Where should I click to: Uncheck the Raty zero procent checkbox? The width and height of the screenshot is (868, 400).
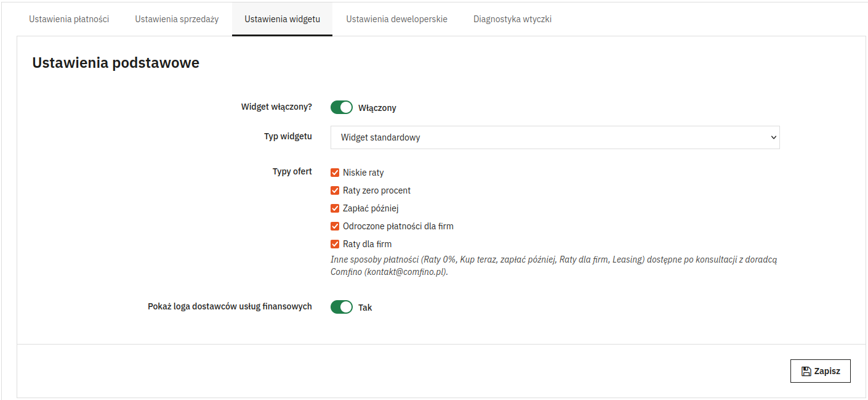click(x=335, y=190)
